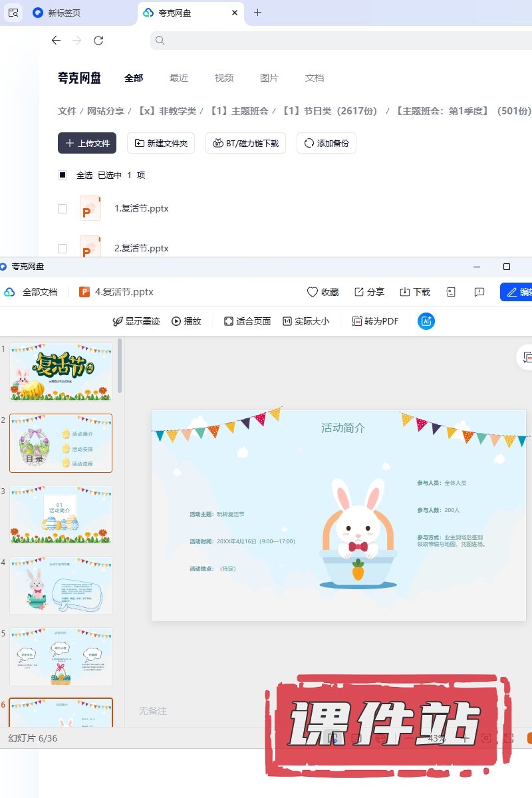Screen dimensions: 532x798
Task: Click the feedback icon beside 下载
Action: pos(479,292)
